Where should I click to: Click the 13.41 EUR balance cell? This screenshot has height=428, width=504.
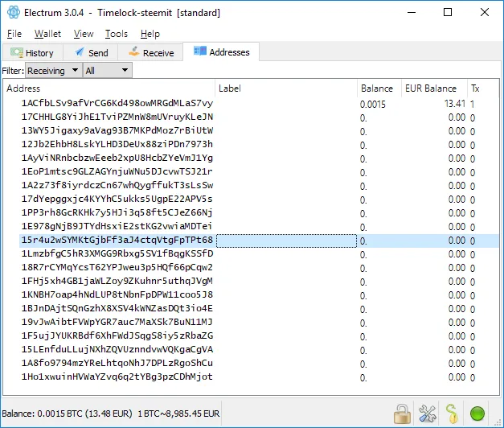pos(455,104)
